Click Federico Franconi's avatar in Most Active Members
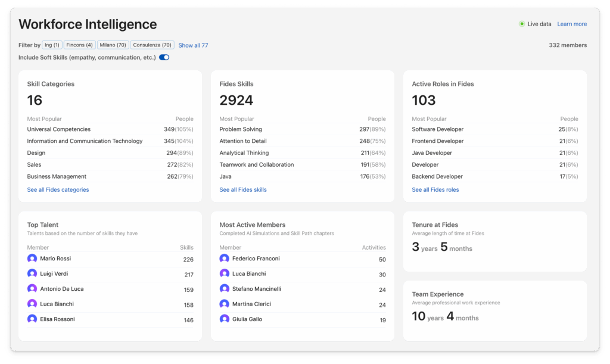The height and width of the screenshot is (364, 610). [225, 259]
